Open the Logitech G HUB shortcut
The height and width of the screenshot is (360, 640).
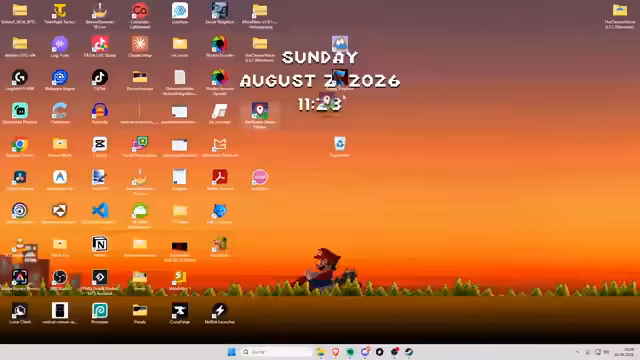[20, 80]
